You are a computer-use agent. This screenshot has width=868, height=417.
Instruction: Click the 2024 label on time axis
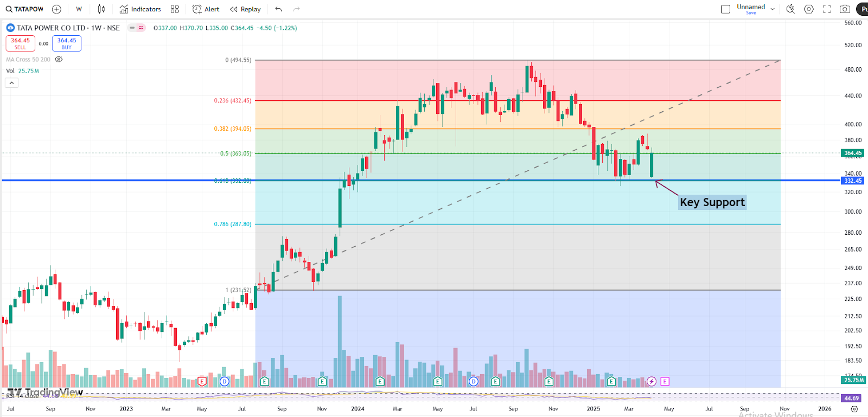358,409
